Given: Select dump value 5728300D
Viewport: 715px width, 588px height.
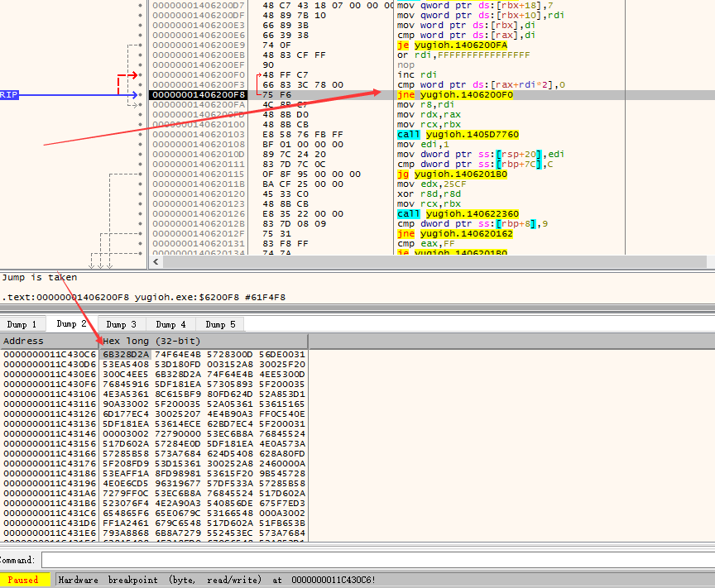Looking at the screenshot, I should point(230,354).
